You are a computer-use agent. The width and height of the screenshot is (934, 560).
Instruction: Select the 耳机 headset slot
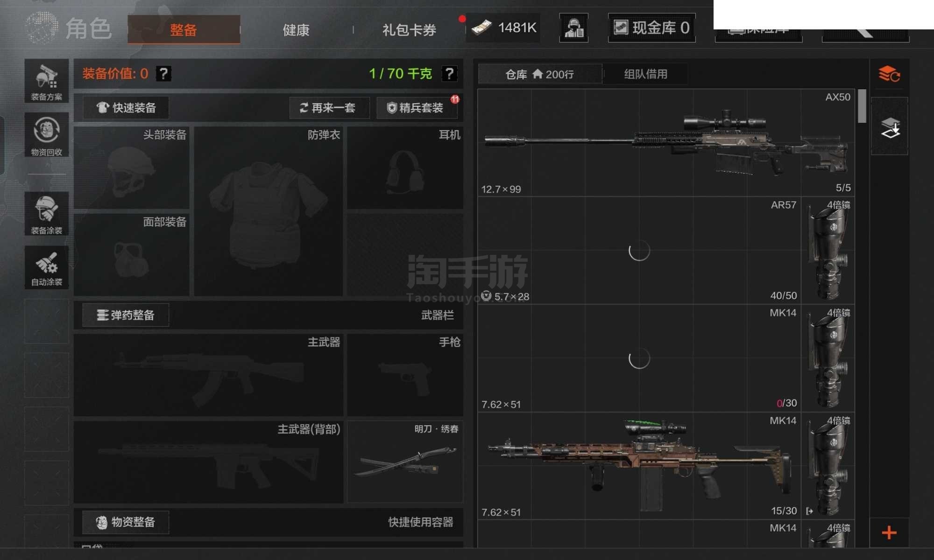(x=405, y=168)
